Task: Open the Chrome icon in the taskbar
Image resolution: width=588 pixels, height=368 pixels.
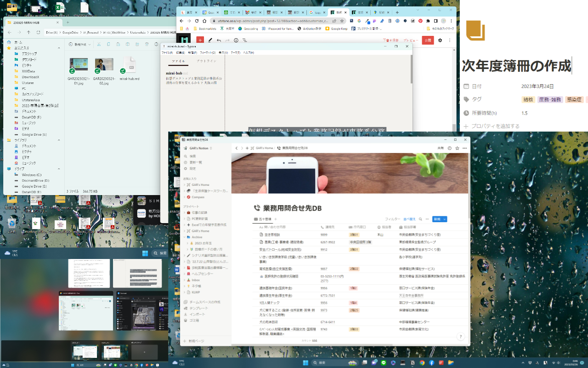Action: click(422, 362)
